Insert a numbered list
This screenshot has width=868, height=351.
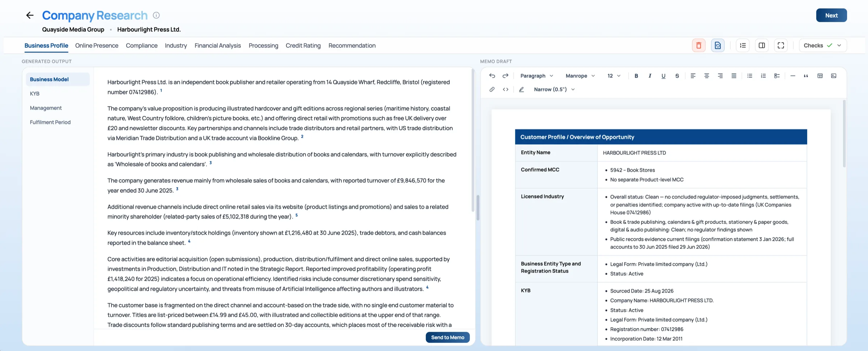(x=763, y=76)
